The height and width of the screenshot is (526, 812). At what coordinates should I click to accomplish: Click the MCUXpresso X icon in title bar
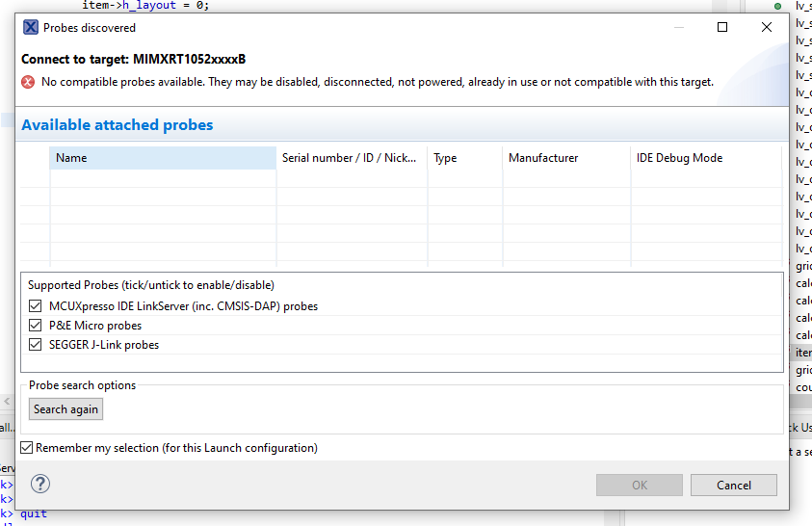coord(31,28)
